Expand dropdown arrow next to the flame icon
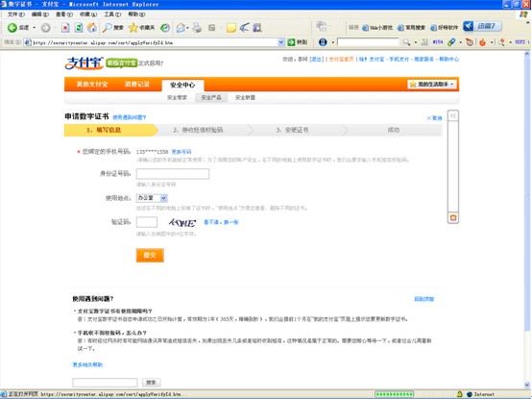 [492, 42]
